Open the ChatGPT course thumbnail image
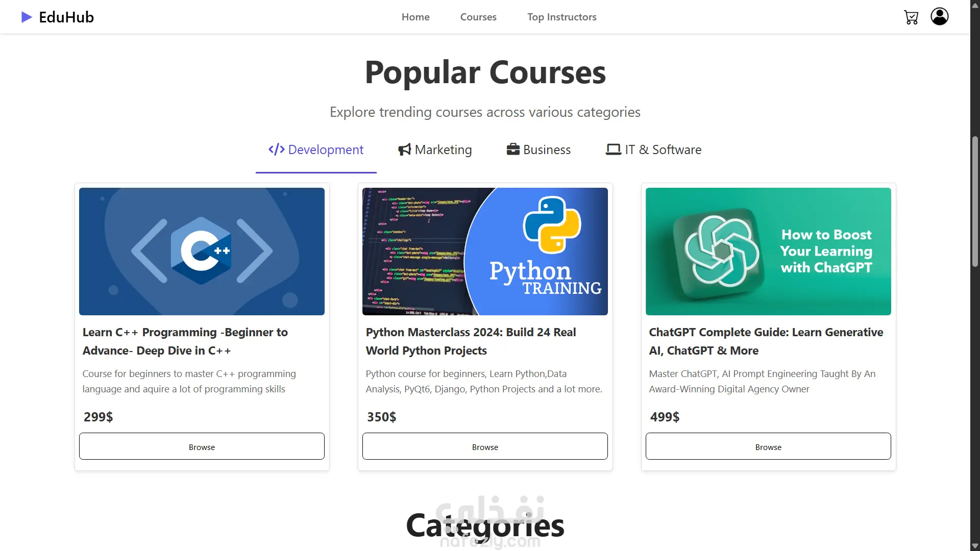This screenshot has height=551, width=980. [768, 252]
